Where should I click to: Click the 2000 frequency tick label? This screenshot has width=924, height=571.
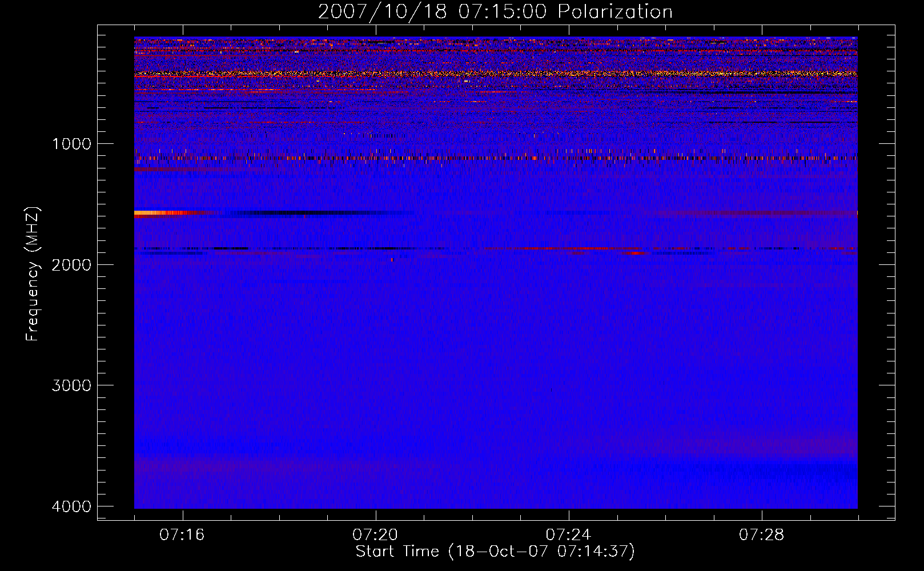tap(72, 264)
